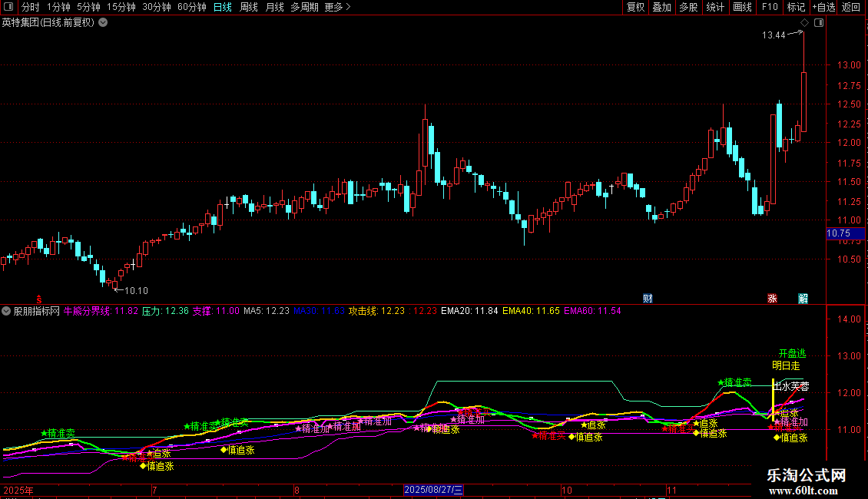The image size is (868, 499).
Task: Click the 10.75 price label on axis
Action: pyautogui.click(x=841, y=233)
